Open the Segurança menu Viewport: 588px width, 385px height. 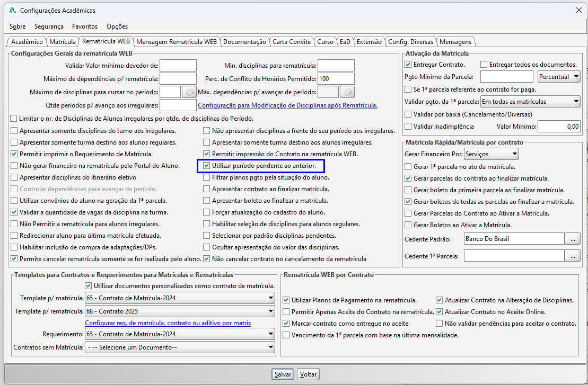(x=49, y=26)
